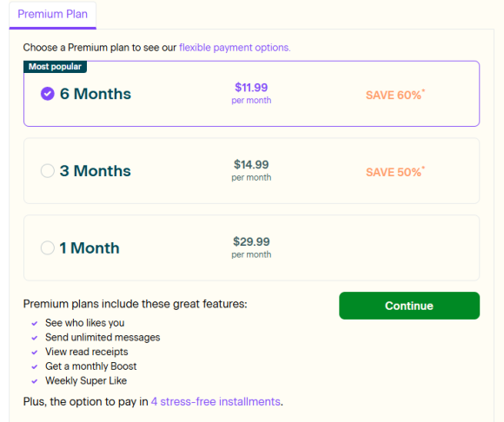This screenshot has width=504, height=422.
Task: Open the Premium Plan tab
Action: (x=52, y=15)
